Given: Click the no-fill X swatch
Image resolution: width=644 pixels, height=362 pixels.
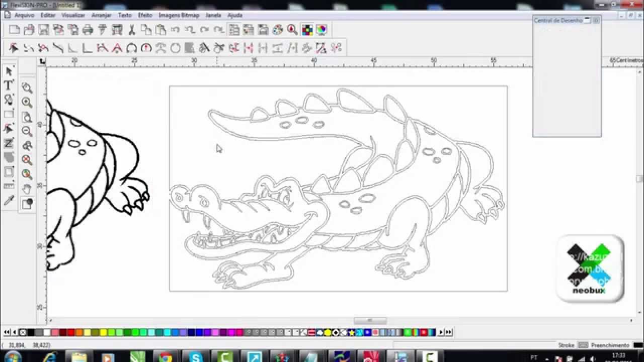Looking at the screenshot, I should click(23, 332).
